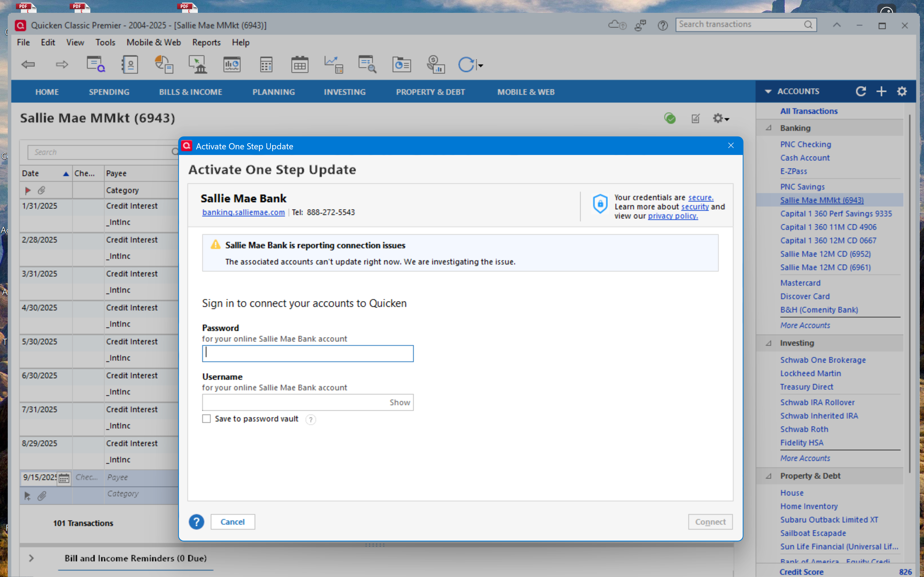Expand Bill and Income Reminders panel

click(x=31, y=558)
